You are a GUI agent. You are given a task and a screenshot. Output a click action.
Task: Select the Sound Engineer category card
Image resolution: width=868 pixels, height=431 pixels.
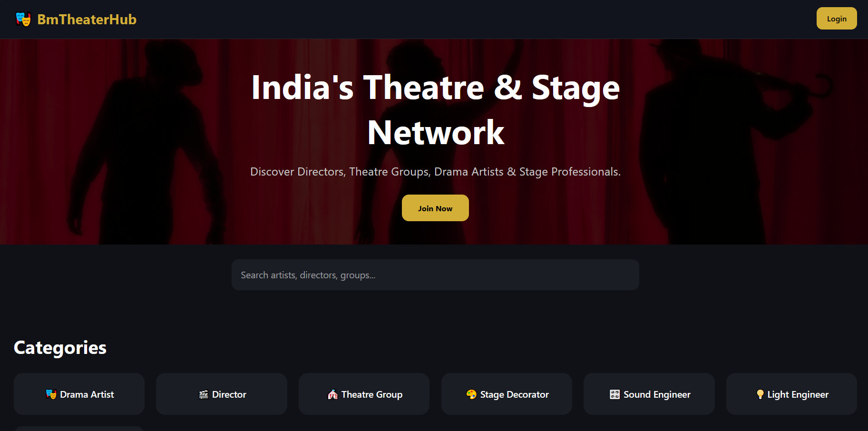click(649, 394)
